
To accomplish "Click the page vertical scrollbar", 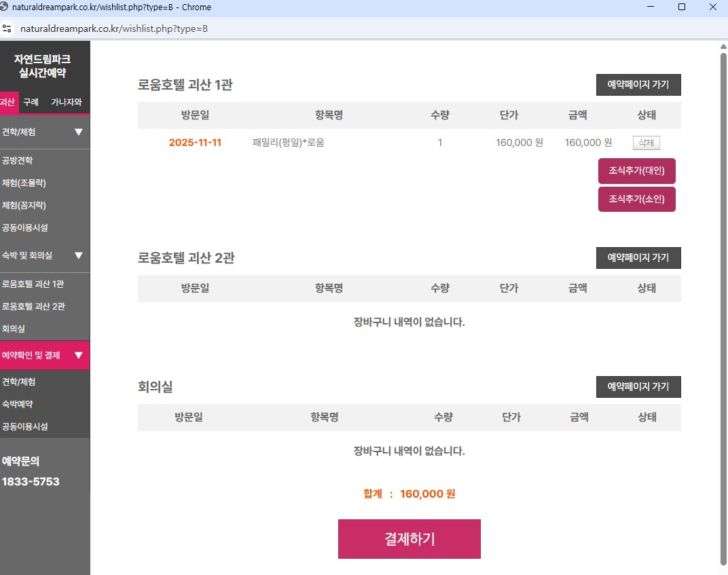I will click(723, 305).
